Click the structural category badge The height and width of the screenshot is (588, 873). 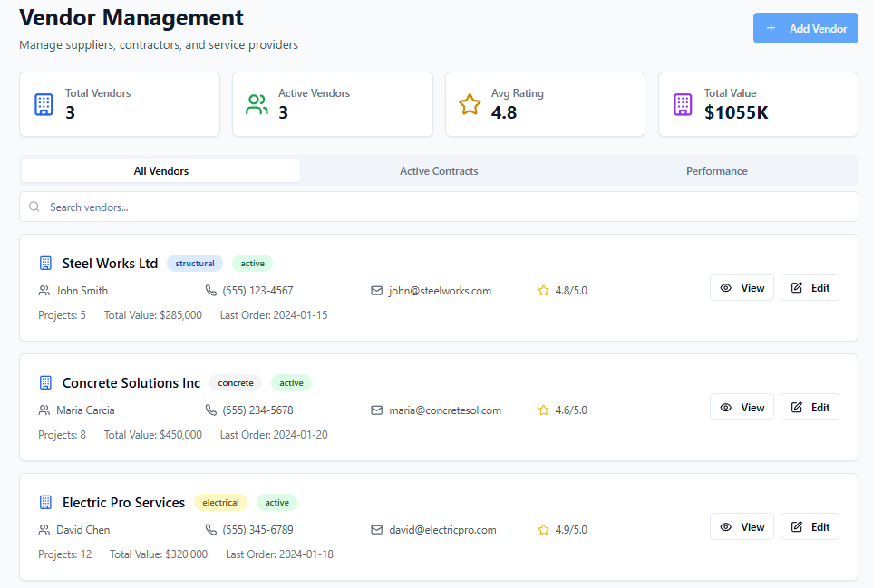click(195, 263)
